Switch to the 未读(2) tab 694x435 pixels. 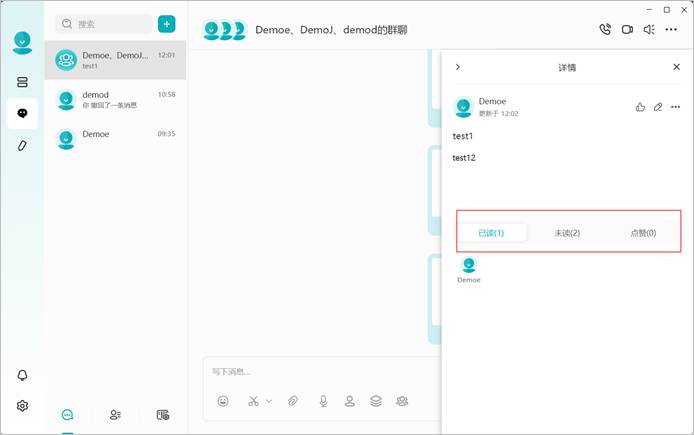click(x=567, y=233)
